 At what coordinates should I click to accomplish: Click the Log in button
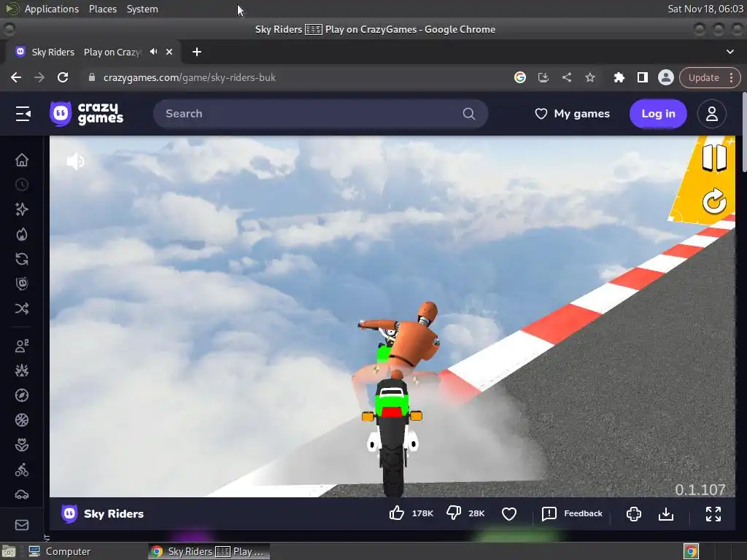pyautogui.click(x=658, y=114)
